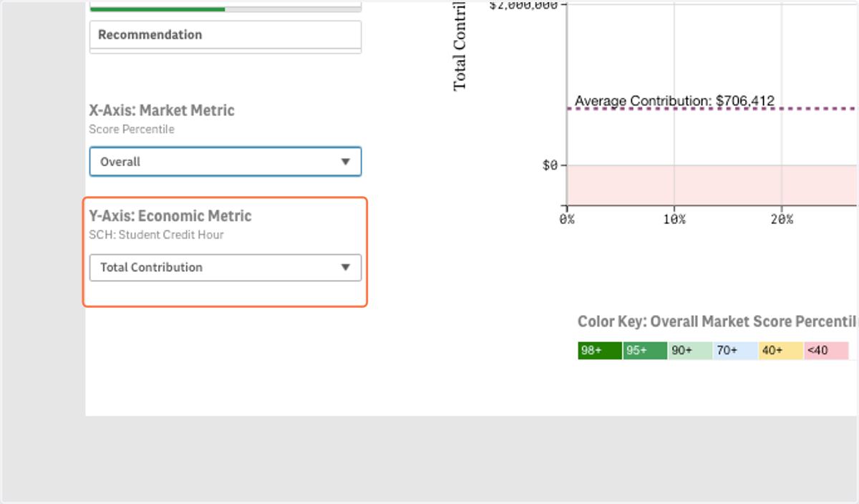859x504 pixels.
Task: Select the 70+ color key swatch
Action: [x=735, y=351]
